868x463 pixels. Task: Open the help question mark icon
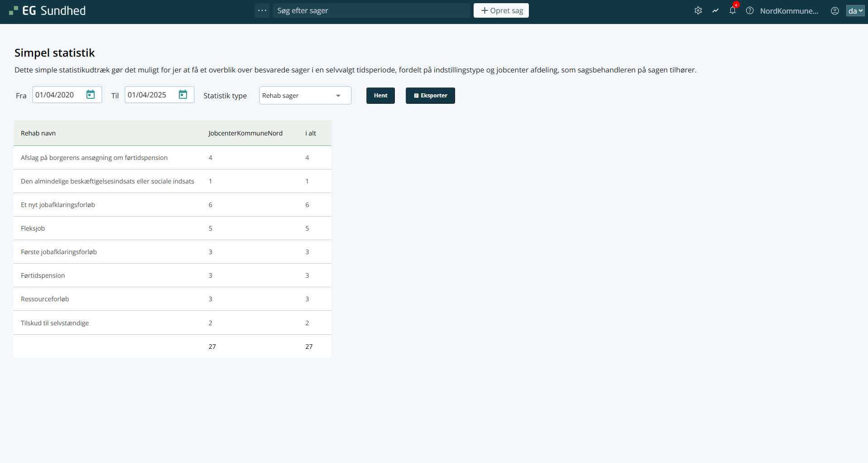(x=750, y=11)
